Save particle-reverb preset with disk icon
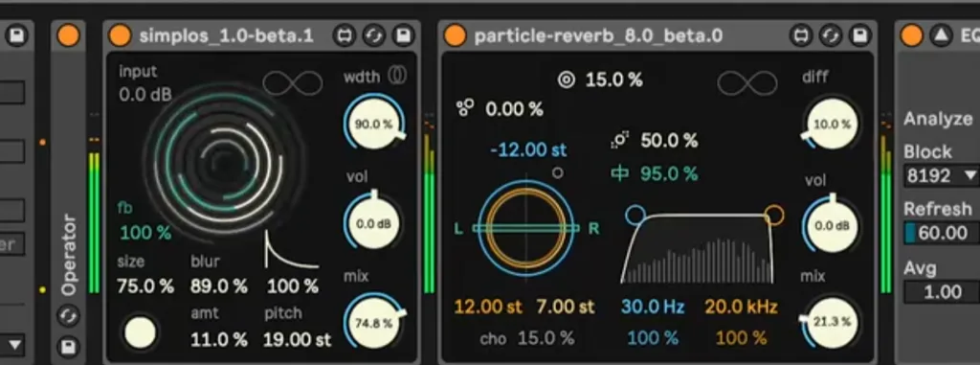980x365 pixels. [860, 35]
